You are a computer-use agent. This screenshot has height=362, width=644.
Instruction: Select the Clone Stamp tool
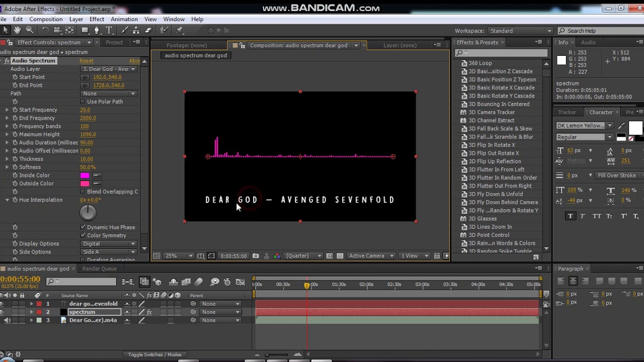click(x=136, y=31)
